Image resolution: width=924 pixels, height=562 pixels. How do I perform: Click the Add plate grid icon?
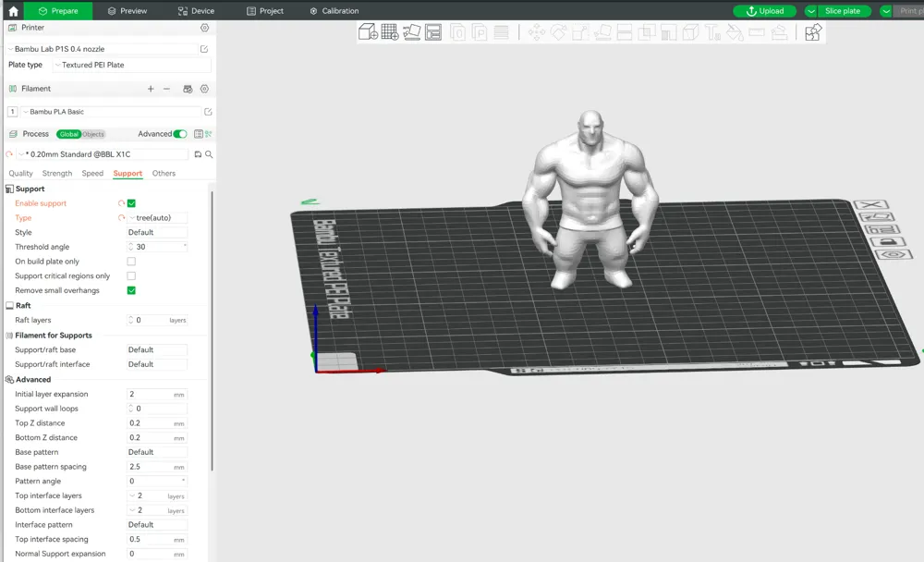(x=390, y=31)
